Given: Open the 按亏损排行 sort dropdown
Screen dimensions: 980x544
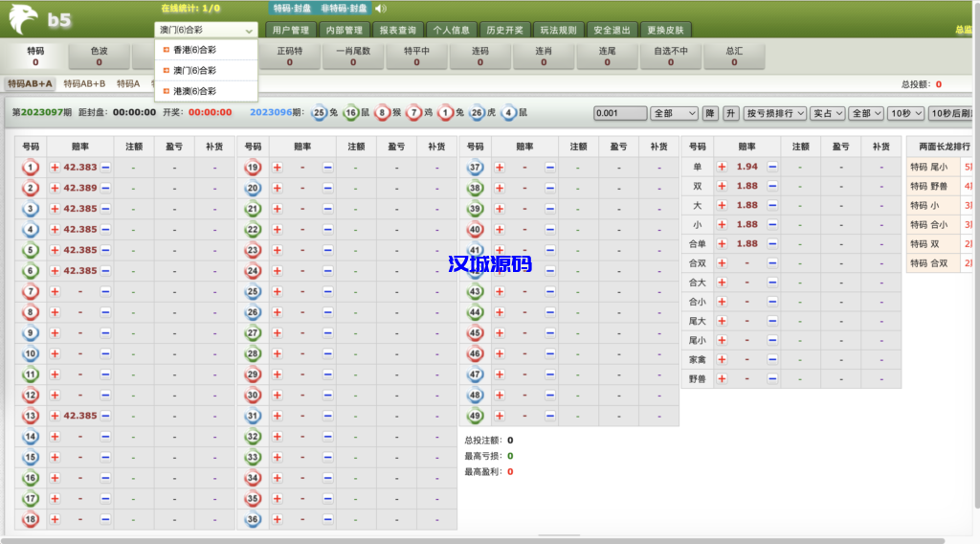Looking at the screenshot, I should (x=775, y=113).
